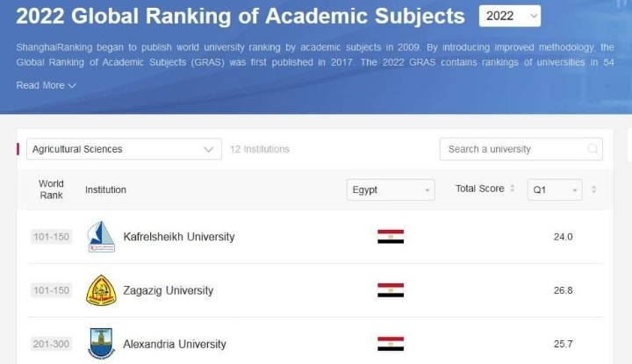Click Egypt flag in Kafrelsheikh University row
The image size is (632, 364).
pyautogui.click(x=391, y=237)
